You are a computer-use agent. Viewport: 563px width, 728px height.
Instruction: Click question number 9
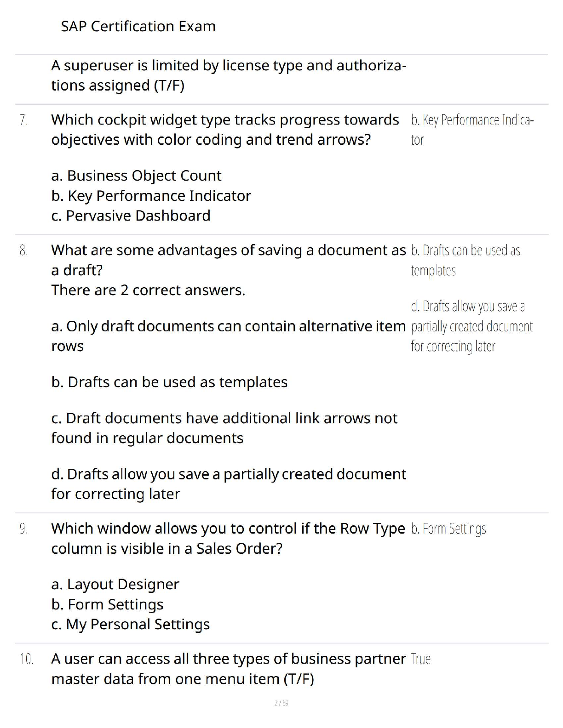coord(23,529)
